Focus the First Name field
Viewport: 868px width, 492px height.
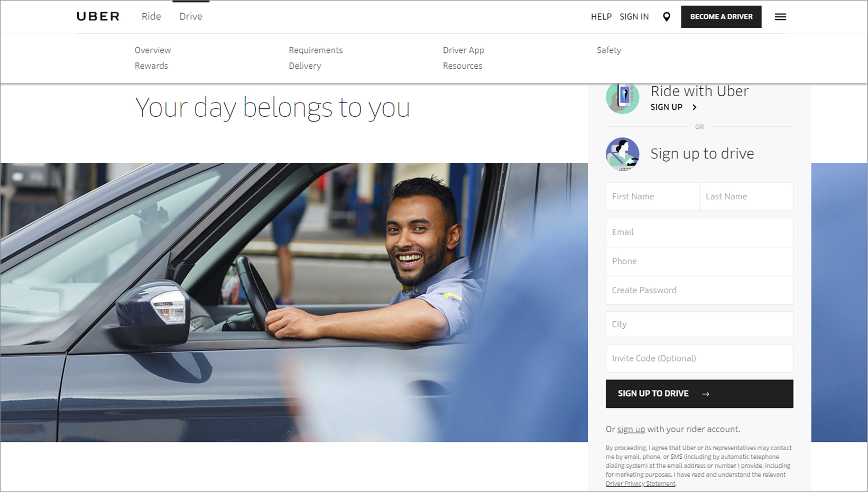click(x=653, y=197)
